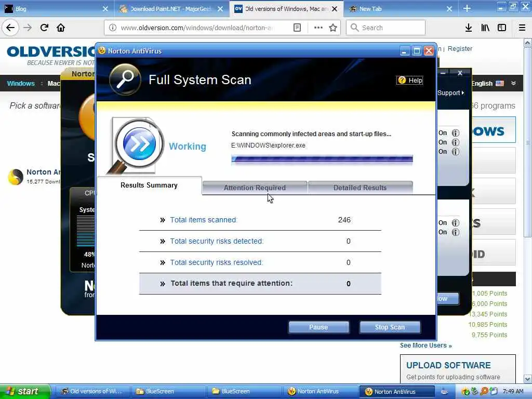Toggle the Firefox sidebar icon
Image resolution: width=532 pixels, height=399 pixels.
(502, 28)
